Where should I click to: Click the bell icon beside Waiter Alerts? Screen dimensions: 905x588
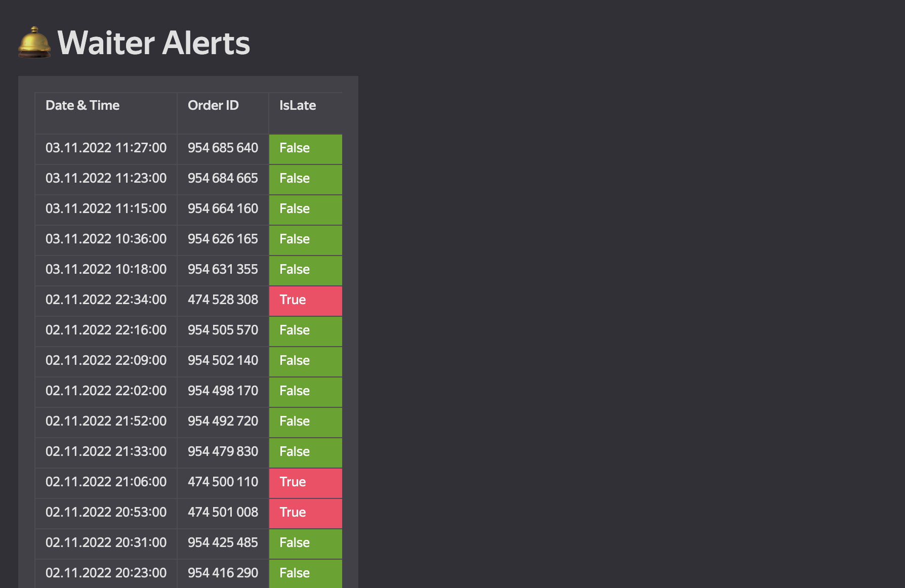[34, 43]
